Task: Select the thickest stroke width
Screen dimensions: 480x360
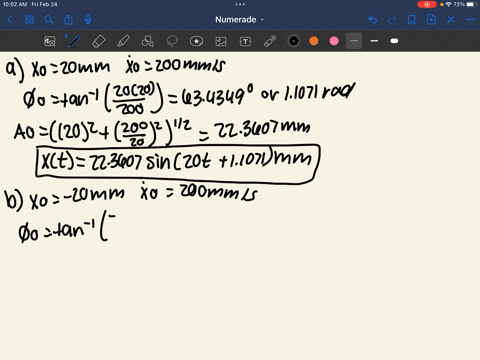Action: tap(394, 41)
